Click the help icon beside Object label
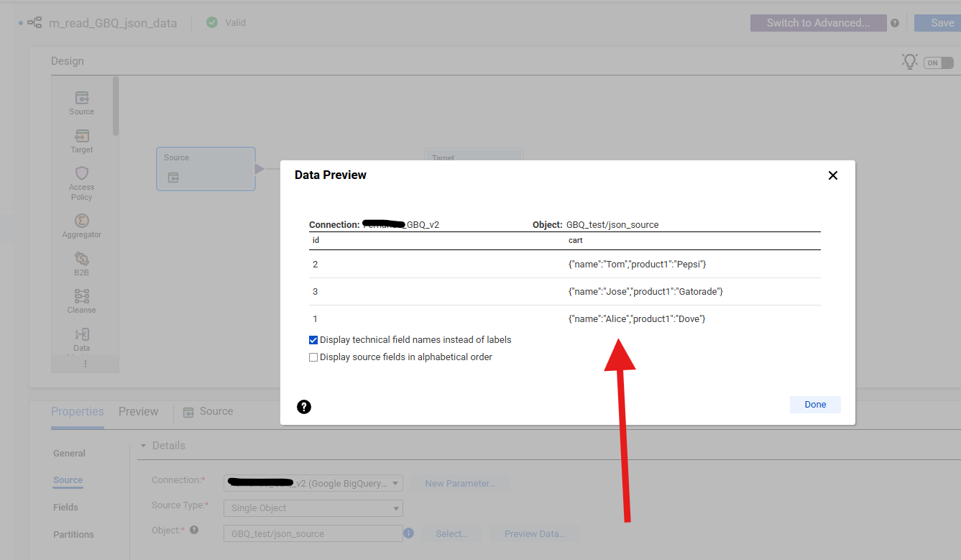The height and width of the screenshot is (560, 961). 194,531
